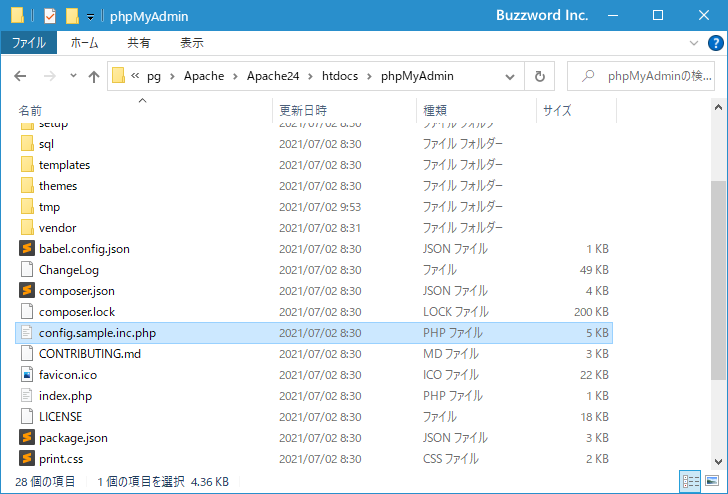Expand the hidden path chevron before pg

[135, 76]
